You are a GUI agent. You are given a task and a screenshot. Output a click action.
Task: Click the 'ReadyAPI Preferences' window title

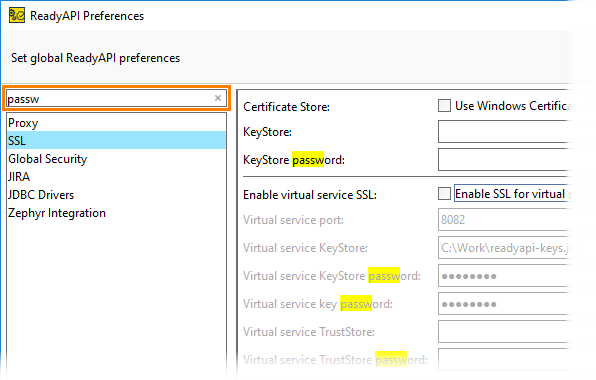[87, 16]
